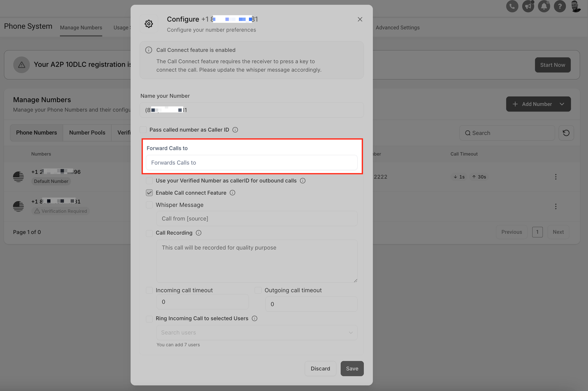Save the number configuration
This screenshot has width=588, height=391.
[x=352, y=369]
